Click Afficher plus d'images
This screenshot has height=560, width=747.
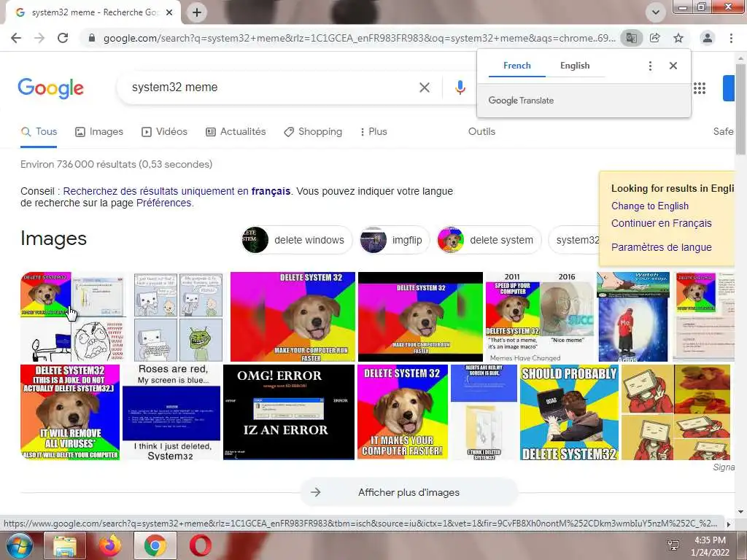point(409,493)
